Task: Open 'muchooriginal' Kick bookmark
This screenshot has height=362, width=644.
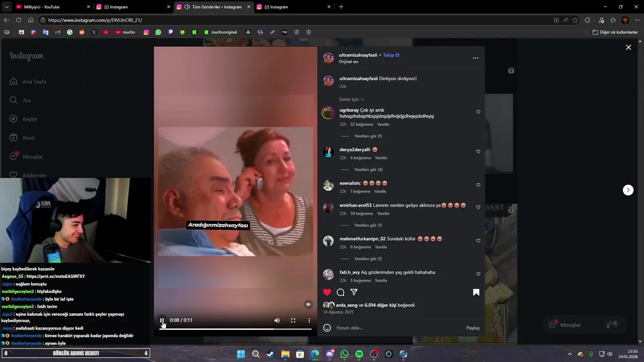Action: point(220,32)
